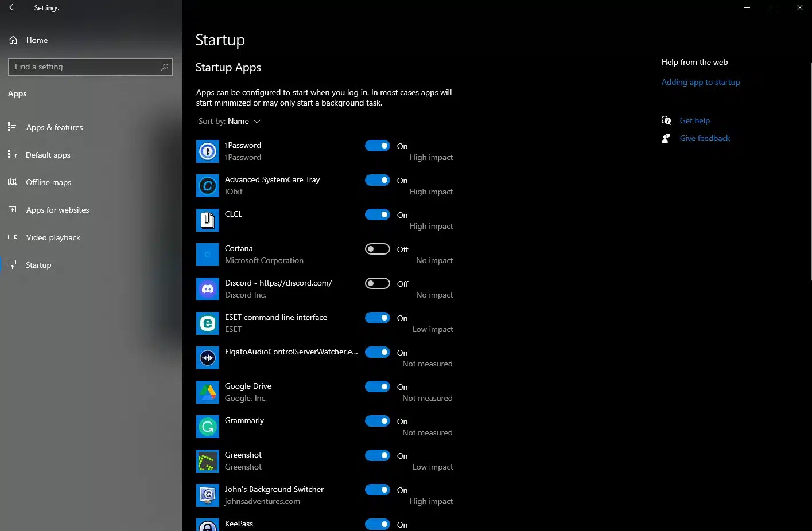Turn off Google Drive startup
Screen dimensions: 812x531
tap(378, 386)
